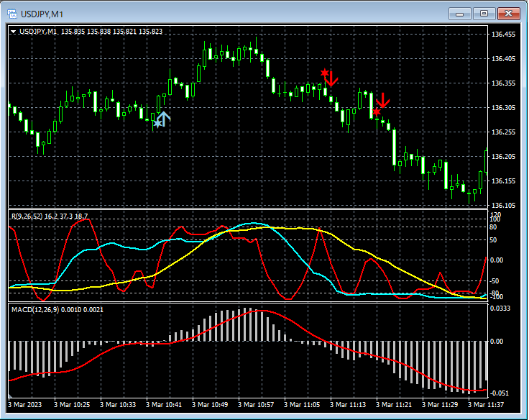
Task: Click the blue star marker beside the up arrow
Action: [157, 124]
